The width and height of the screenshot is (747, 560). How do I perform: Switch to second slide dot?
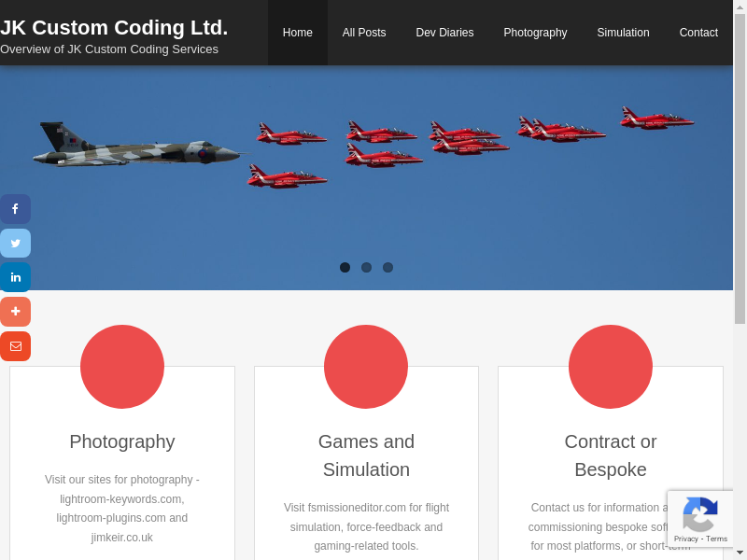[x=366, y=267]
